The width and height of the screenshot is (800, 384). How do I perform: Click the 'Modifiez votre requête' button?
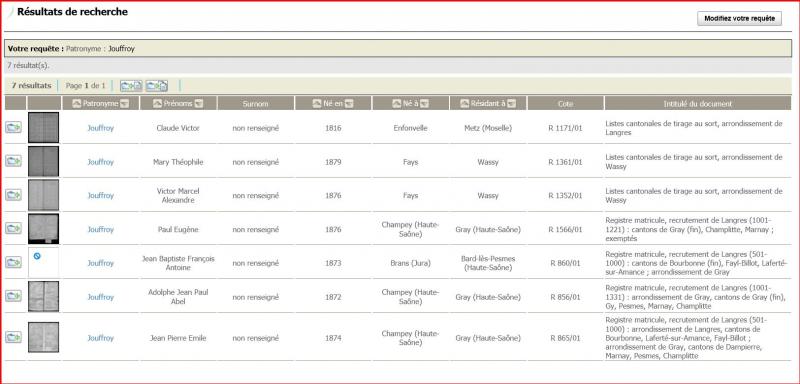tap(739, 18)
